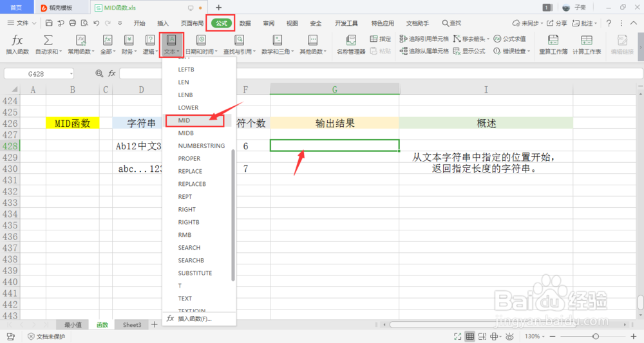Toggle Show Formulas (显示公式)
Viewport: 644px width, 343px height.
pos(469,51)
